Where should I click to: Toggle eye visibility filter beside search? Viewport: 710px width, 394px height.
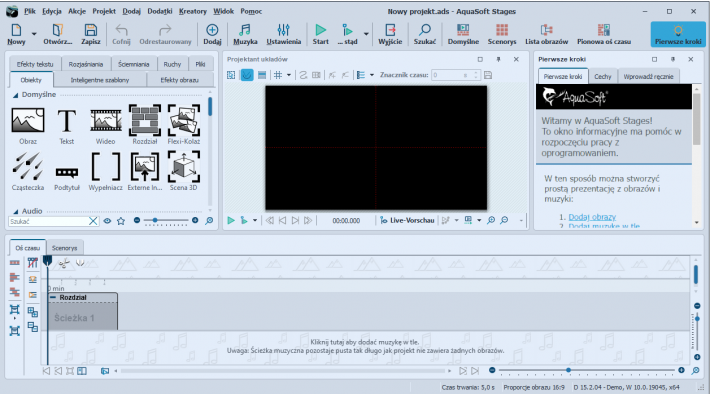[x=107, y=221]
